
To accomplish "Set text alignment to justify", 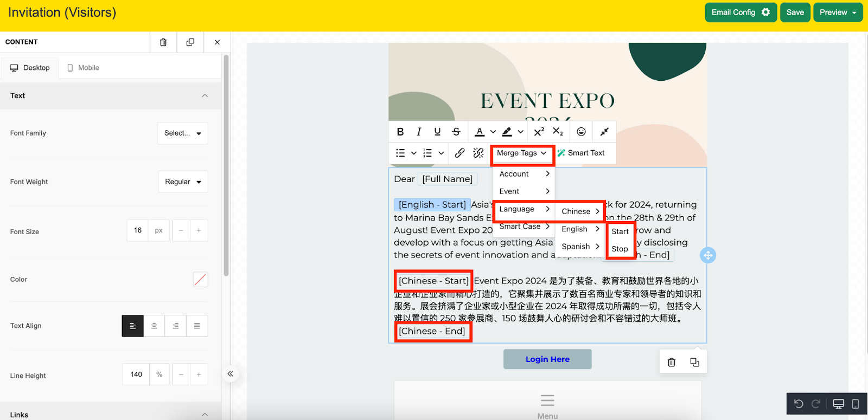I will [x=197, y=326].
